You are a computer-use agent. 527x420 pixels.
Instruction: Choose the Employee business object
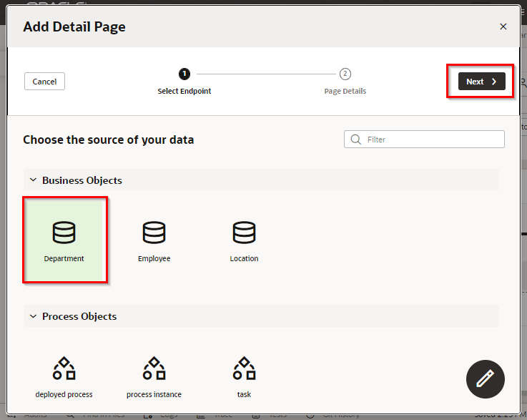[x=154, y=240]
